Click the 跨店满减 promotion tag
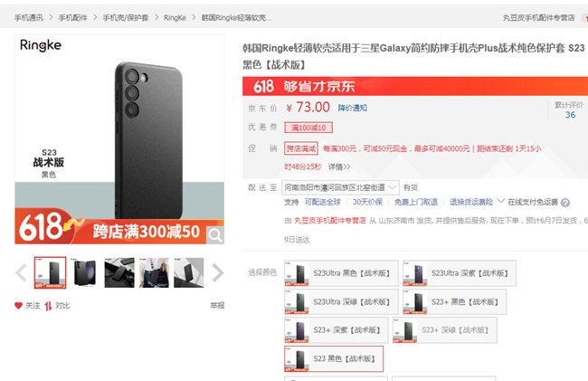This screenshot has width=588, height=381. [301, 148]
